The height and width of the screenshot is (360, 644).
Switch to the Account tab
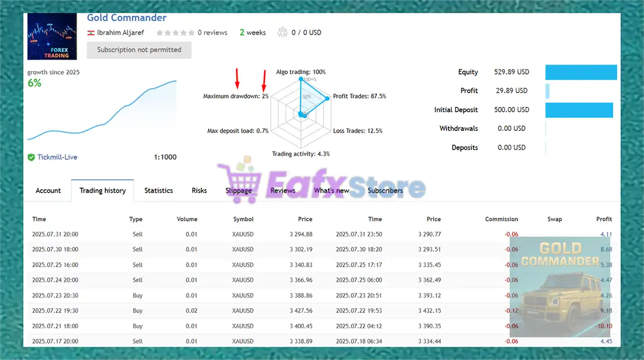(x=48, y=190)
